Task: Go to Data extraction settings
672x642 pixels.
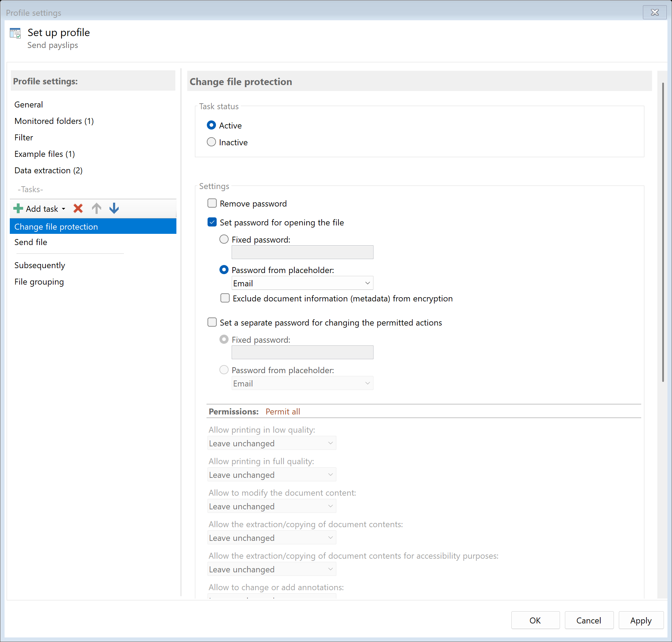Action: click(x=48, y=170)
